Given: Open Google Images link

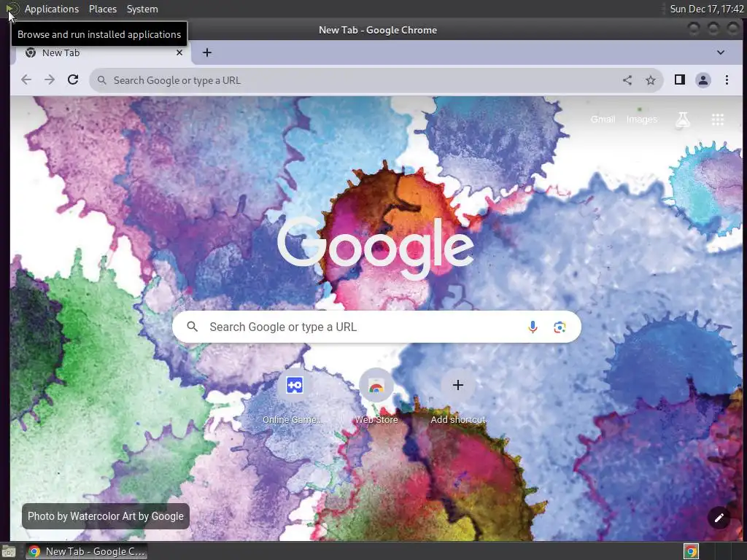Looking at the screenshot, I should click(642, 119).
